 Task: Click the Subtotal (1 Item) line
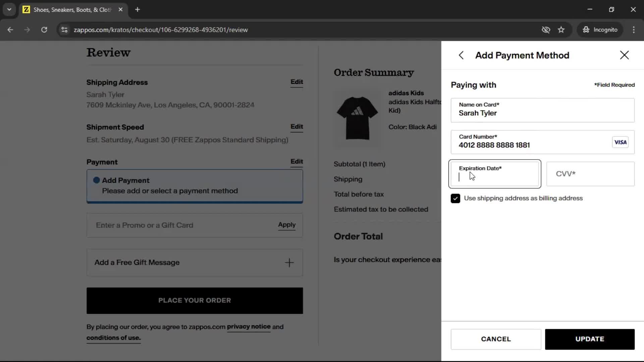(x=359, y=164)
